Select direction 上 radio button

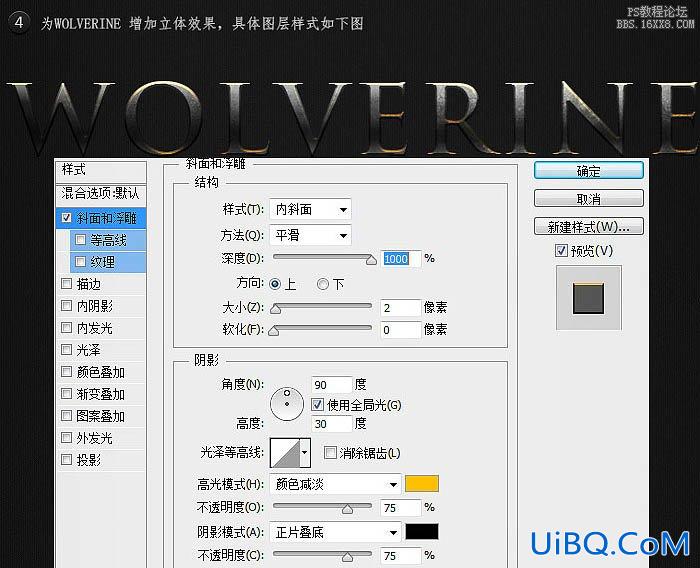275,284
